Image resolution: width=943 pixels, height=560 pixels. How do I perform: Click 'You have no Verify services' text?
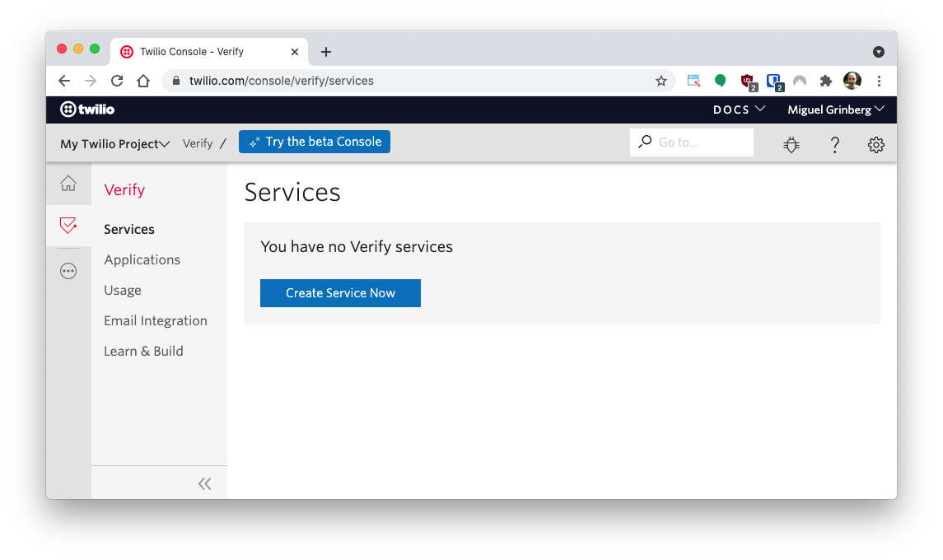point(357,247)
